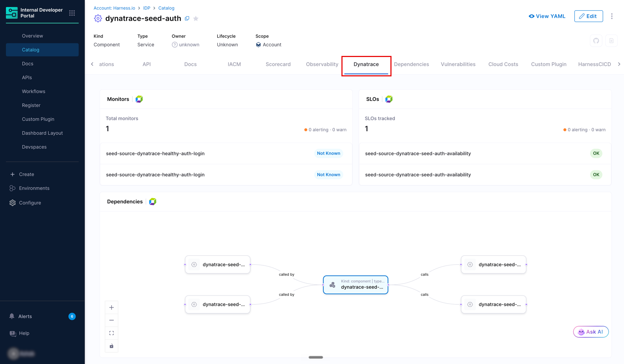Open the Ask AI assistant
This screenshot has height=364, width=624.
click(x=591, y=332)
